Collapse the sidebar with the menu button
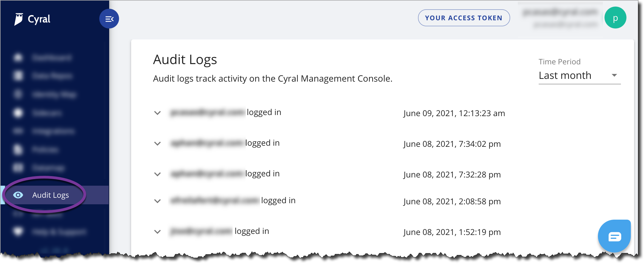Image resolution: width=644 pixels, height=264 pixels. pyautogui.click(x=109, y=19)
